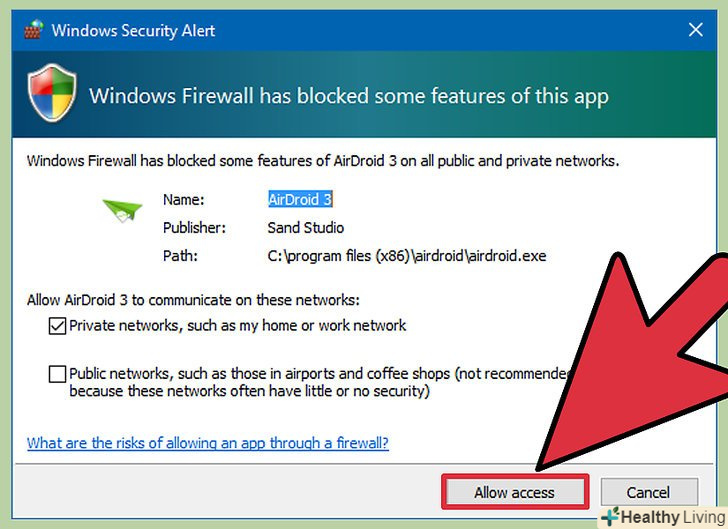
Task: Click the highlighted AirDroid 3 name field
Action: tap(299, 199)
